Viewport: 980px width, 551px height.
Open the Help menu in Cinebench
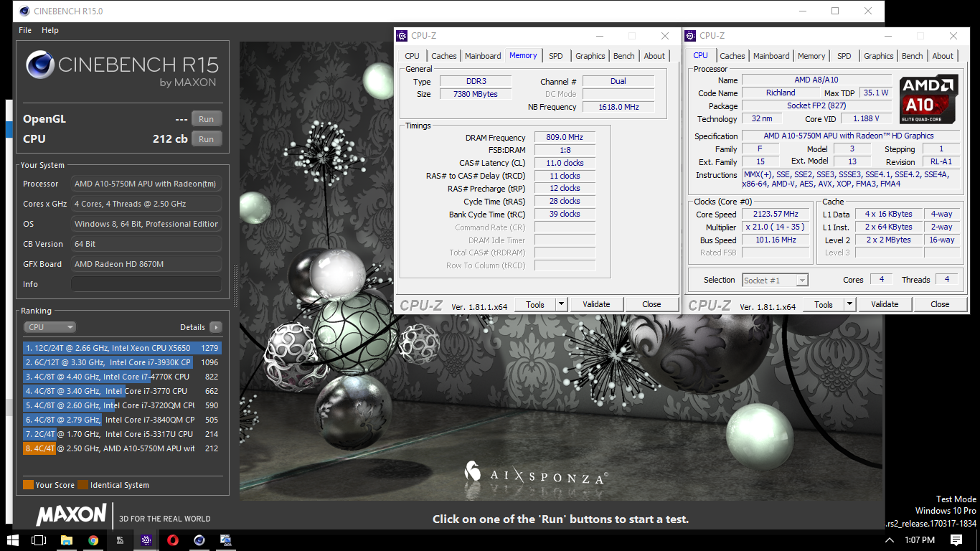[50, 30]
